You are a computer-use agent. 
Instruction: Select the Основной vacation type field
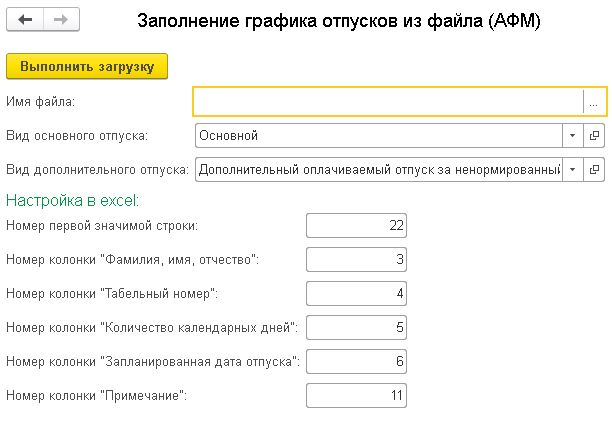click(x=379, y=136)
